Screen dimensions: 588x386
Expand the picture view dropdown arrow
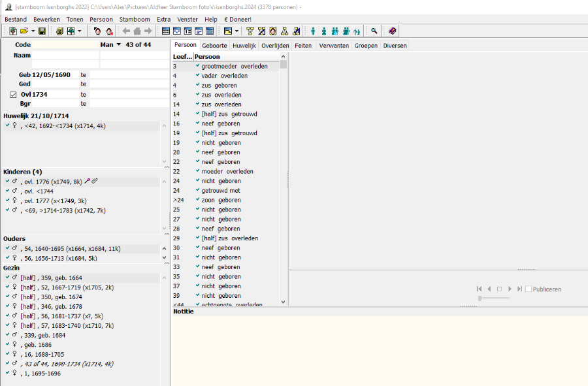pos(237,31)
